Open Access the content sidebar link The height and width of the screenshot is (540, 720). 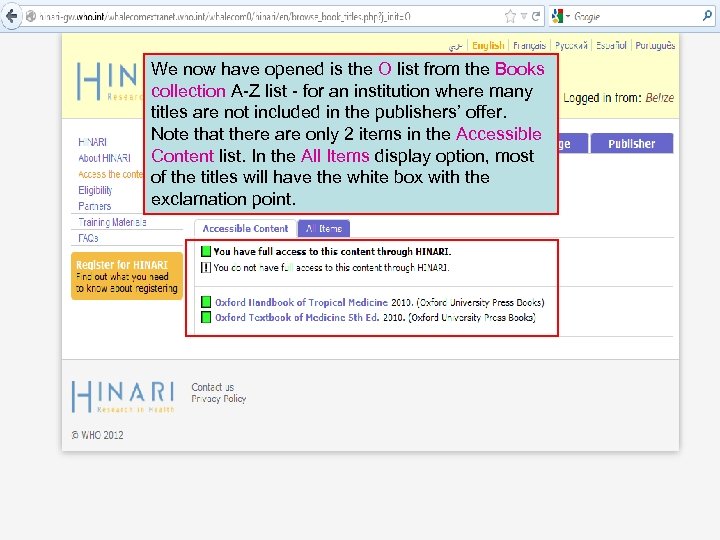coord(111,174)
